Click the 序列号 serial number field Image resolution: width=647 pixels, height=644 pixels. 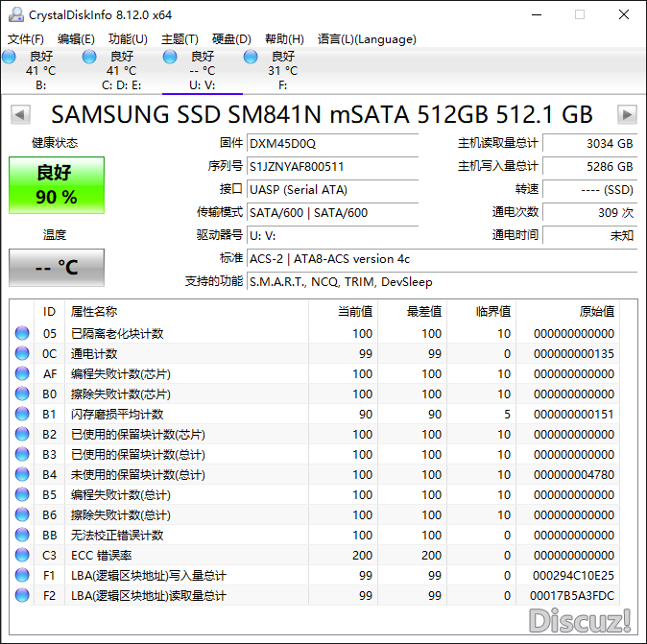pos(332,166)
